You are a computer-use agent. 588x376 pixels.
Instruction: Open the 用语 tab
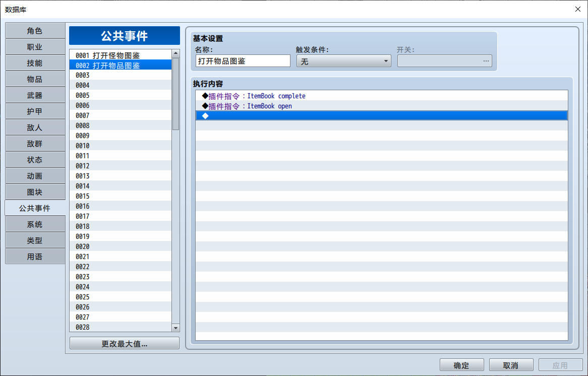[x=35, y=257]
